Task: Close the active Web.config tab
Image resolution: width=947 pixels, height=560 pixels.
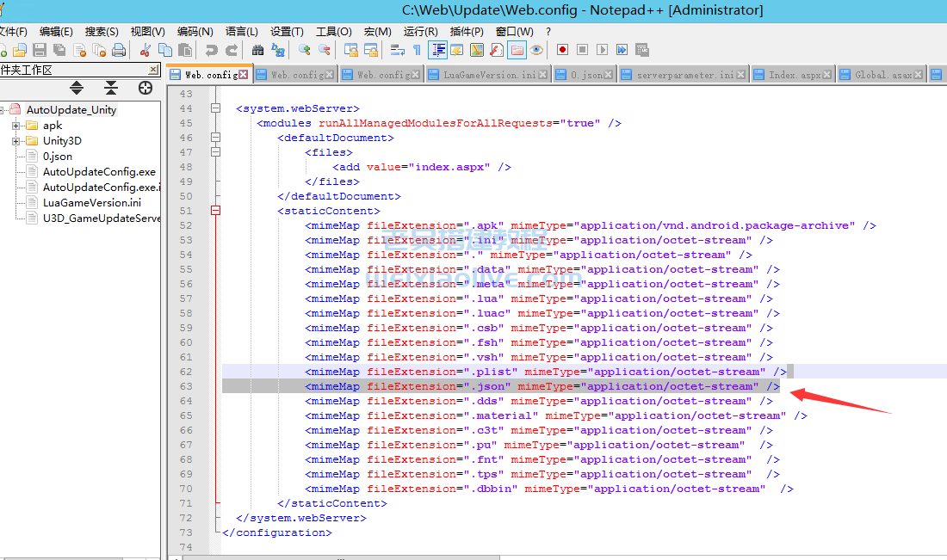Action: click(244, 75)
